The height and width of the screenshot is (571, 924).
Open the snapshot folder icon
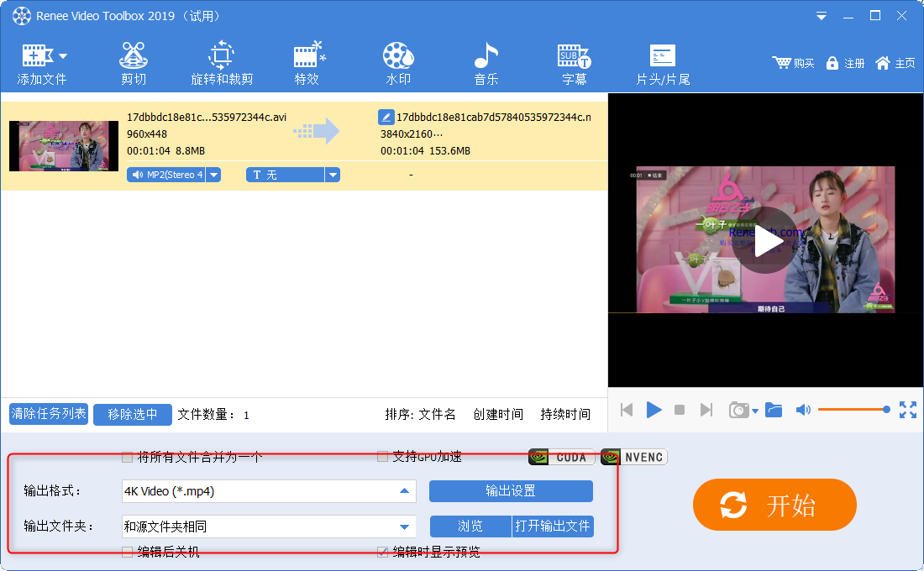click(x=774, y=410)
